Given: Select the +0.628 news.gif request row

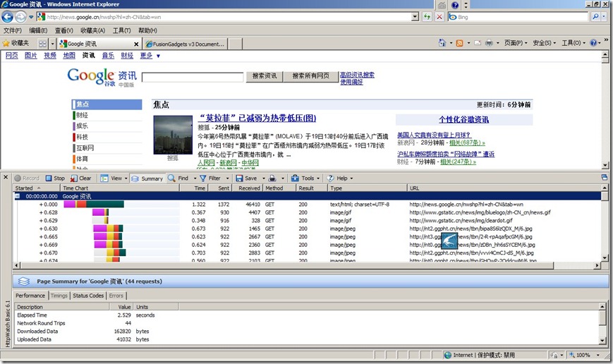Looking at the screenshot, I should 308,212.
